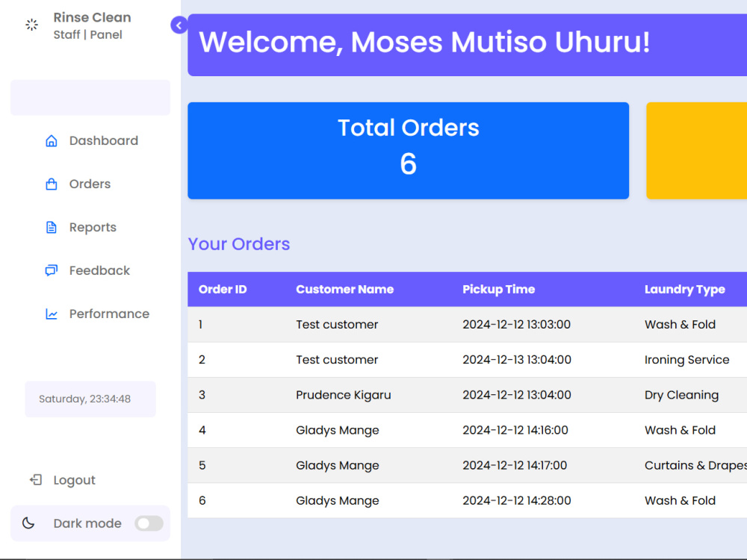Viewport: 747px width, 560px height.
Task: Click the Dark mode moon icon
Action: point(28,523)
